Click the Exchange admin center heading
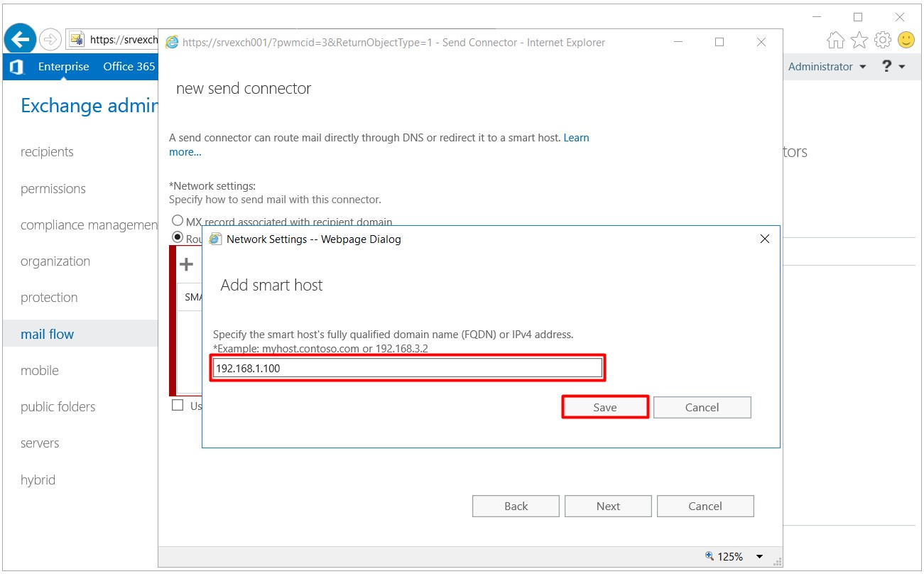 (89, 106)
